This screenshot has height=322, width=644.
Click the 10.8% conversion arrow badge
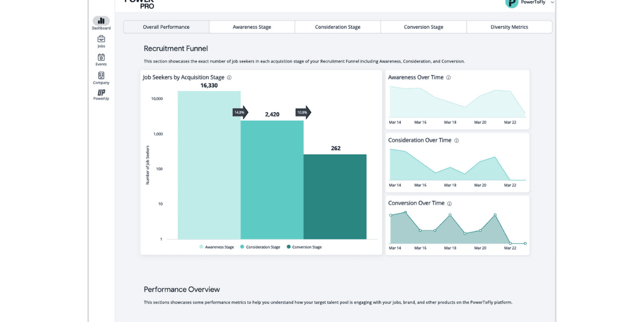[303, 112]
